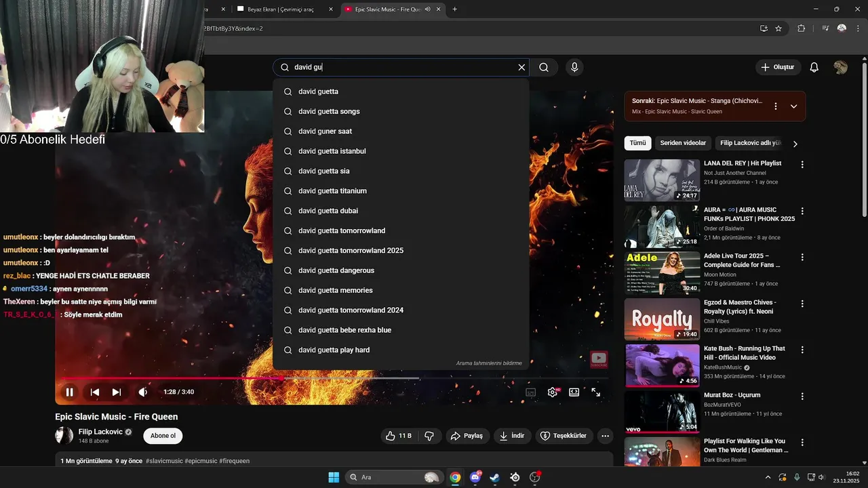Click the magnifier search submit button
Viewport: 868px width, 488px height.
544,67
